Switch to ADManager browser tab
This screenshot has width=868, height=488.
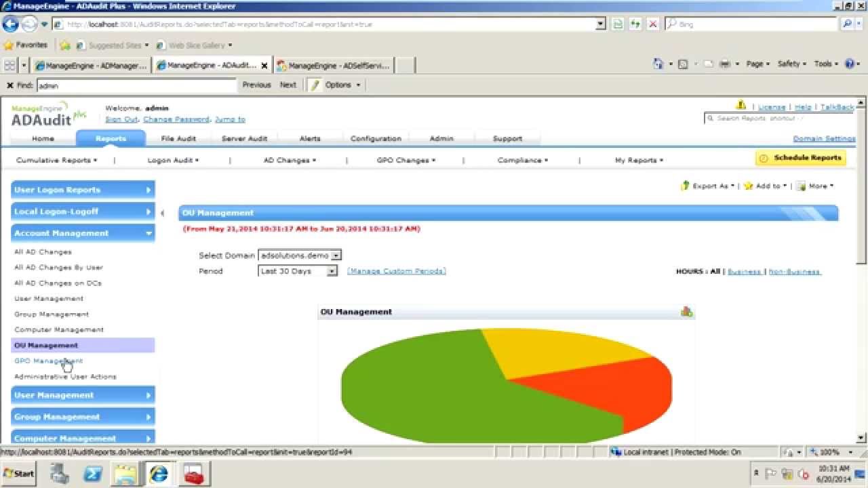point(92,66)
